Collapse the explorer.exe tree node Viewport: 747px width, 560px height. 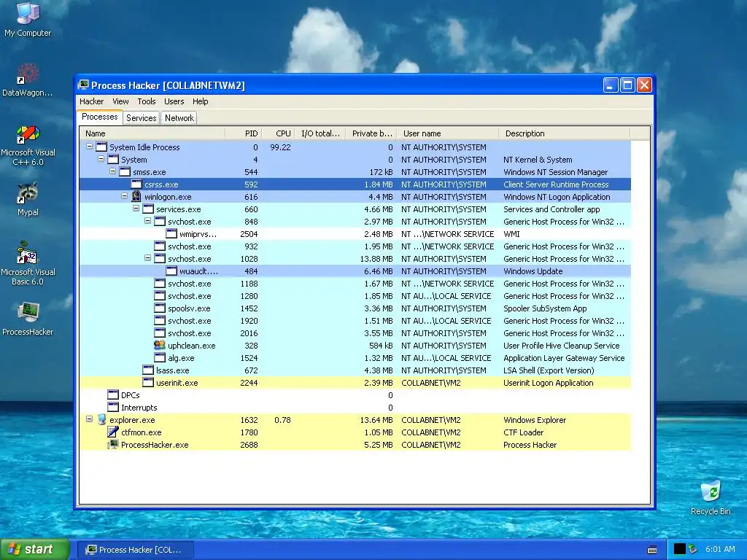(x=89, y=419)
